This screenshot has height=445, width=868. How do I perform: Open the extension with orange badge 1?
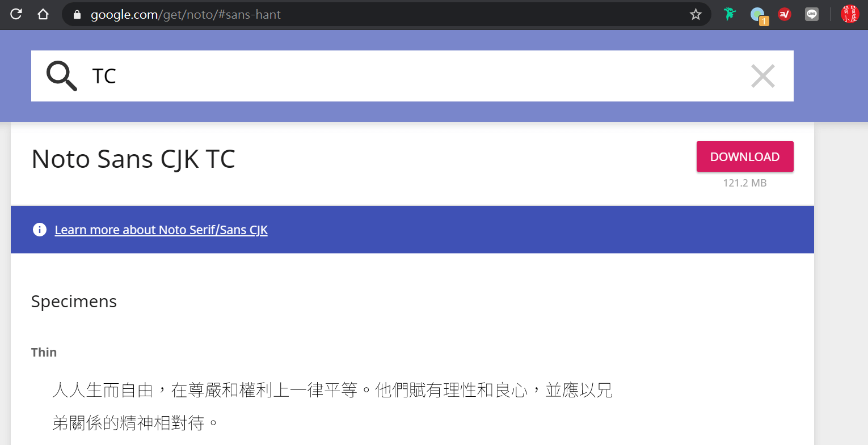(x=759, y=15)
